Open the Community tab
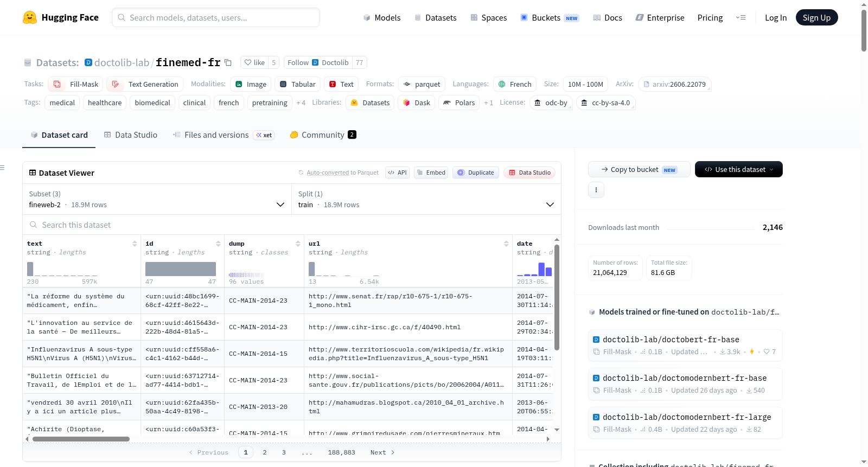The width and height of the screenshot is (868, 467). (x=323, y=135)
